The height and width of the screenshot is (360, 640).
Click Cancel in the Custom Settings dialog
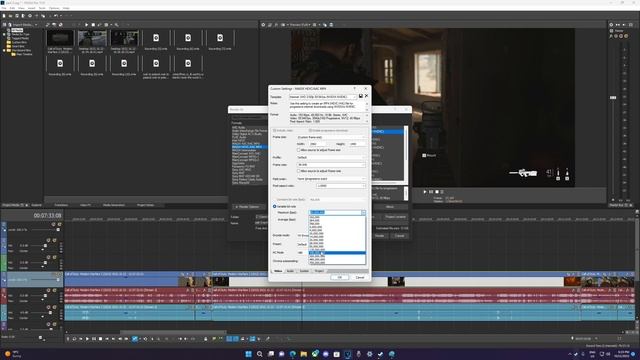(360, 277)
